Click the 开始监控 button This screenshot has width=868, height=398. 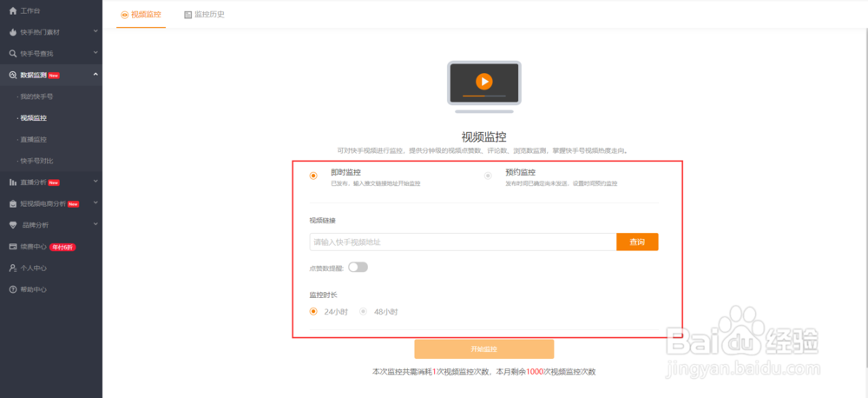click(x=483, y=349)
